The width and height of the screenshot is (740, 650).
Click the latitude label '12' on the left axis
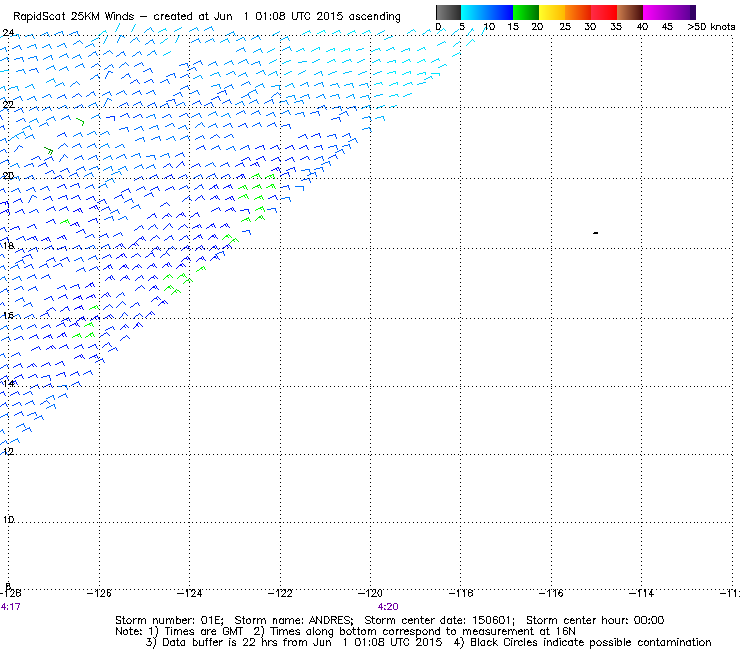8,451
